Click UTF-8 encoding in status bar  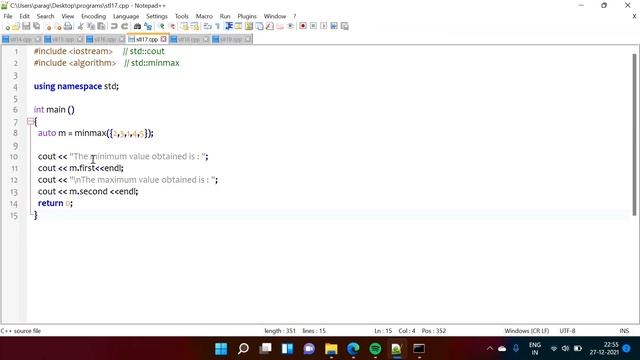[x=567, y=331]
